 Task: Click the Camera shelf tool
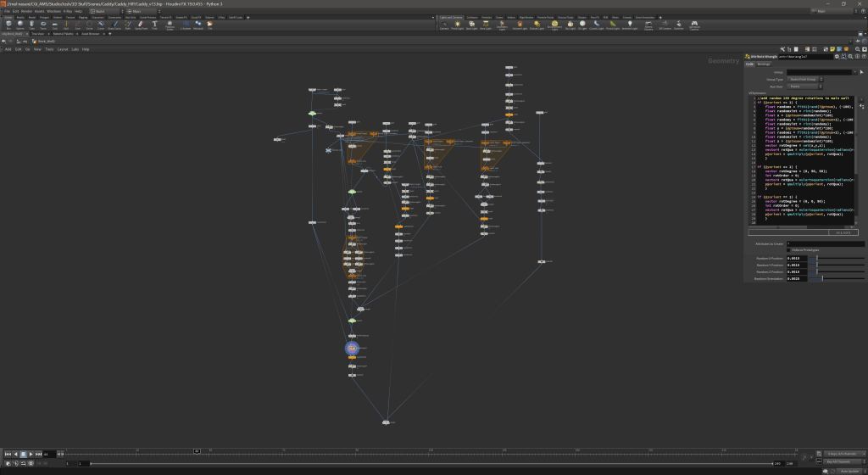[x=443, y=25]
